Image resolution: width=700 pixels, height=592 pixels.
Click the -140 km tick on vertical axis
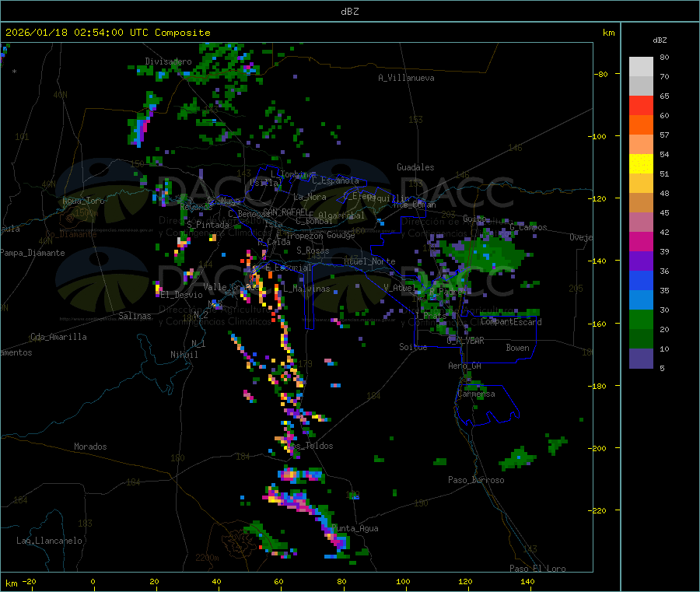click(600, 261)
